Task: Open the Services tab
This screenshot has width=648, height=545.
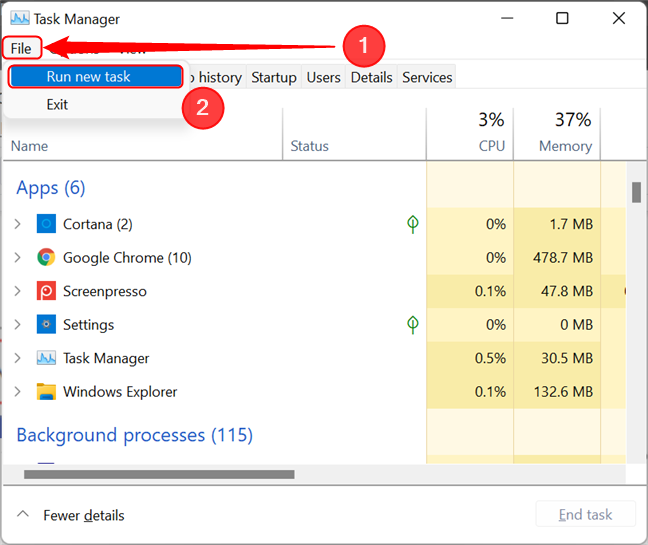Action: click(x=427, y=77)
